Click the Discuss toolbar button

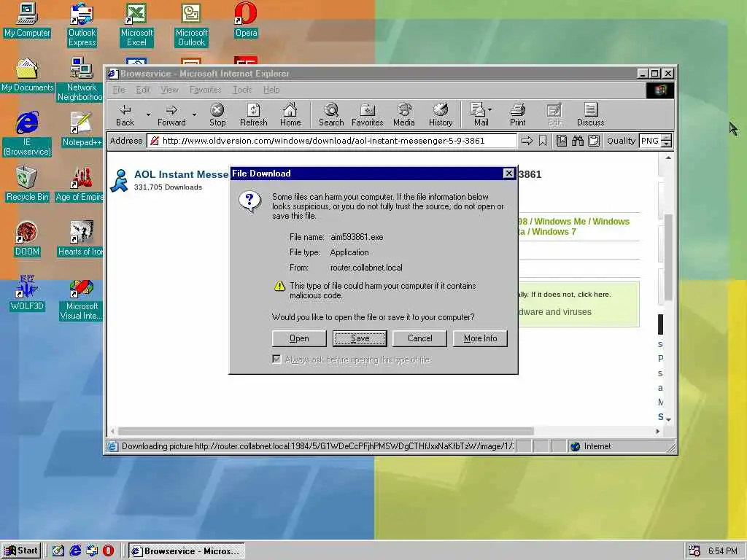coord(591,114)
